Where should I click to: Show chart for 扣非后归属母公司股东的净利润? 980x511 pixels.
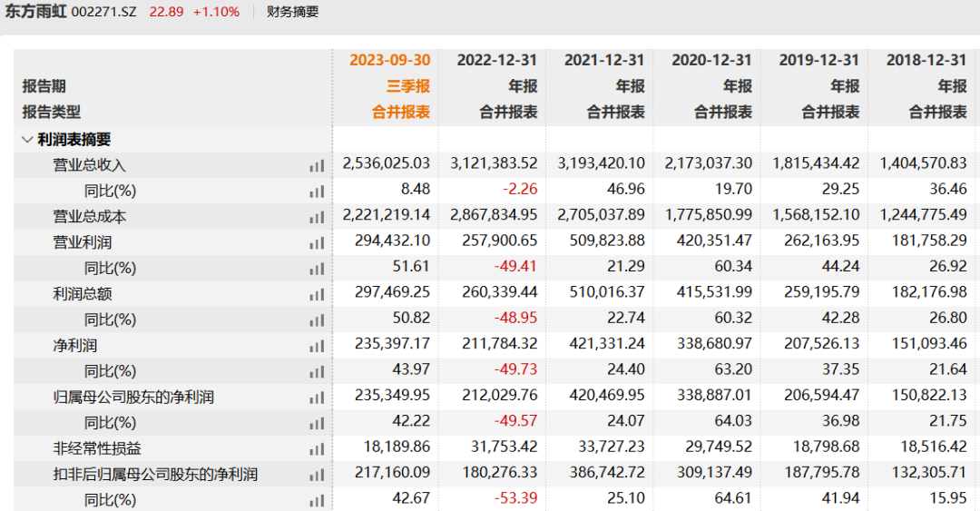(x=316, y=474)
